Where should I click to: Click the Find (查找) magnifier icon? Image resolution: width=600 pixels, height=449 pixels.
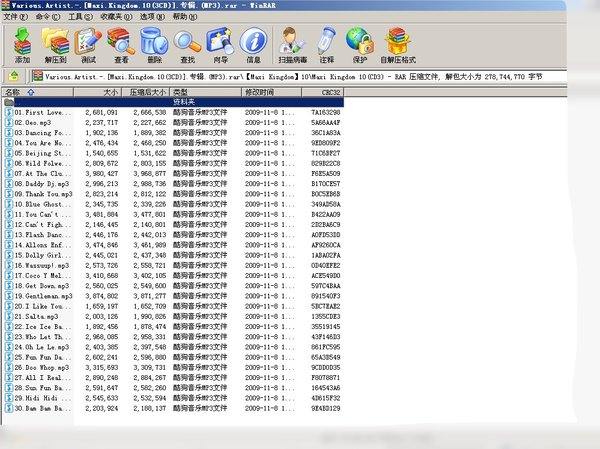tap(187, 45)
